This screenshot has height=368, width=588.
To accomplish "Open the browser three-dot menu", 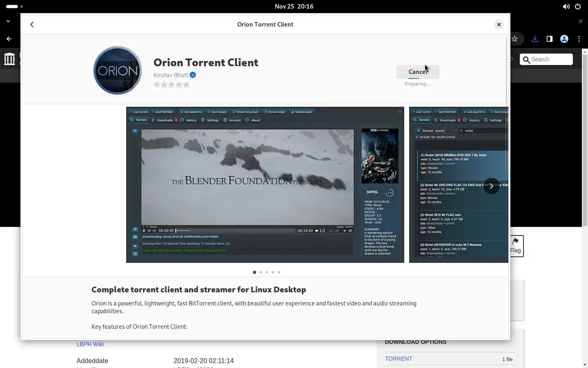I will pos(579,39).
